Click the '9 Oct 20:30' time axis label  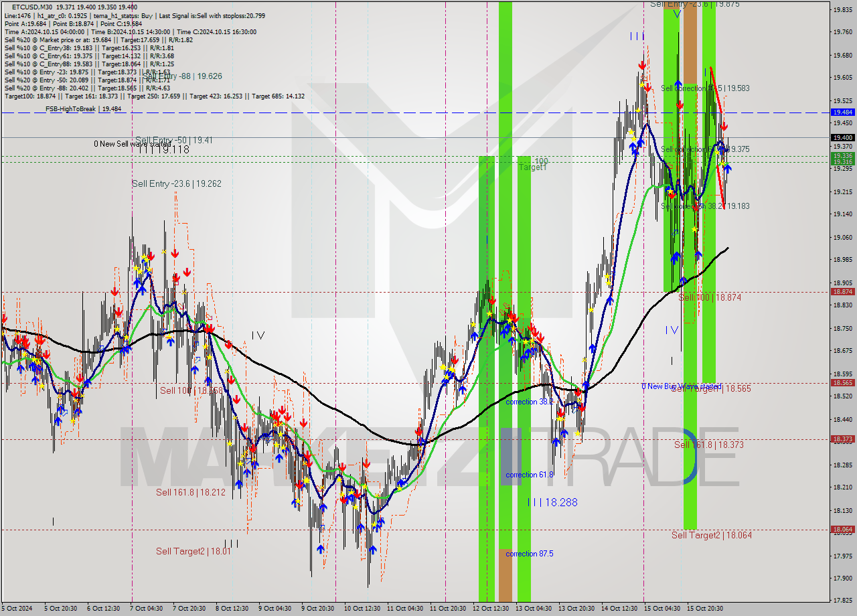tap(317, 609)
